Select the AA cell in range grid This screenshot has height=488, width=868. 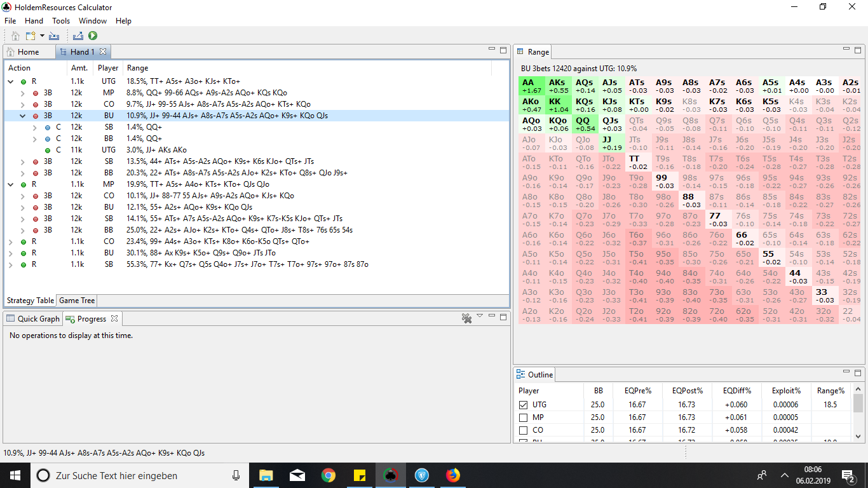click(x=531, y=86)
